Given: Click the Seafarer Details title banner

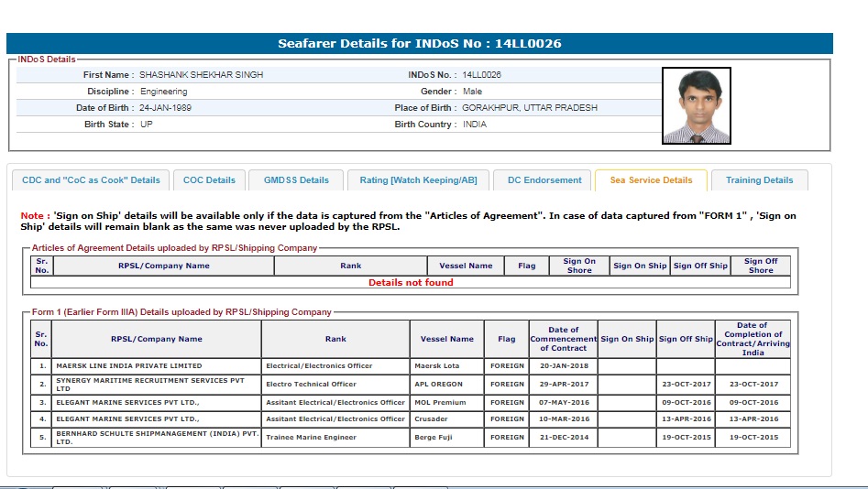Looking at the screenshot, I should point(420,44).
